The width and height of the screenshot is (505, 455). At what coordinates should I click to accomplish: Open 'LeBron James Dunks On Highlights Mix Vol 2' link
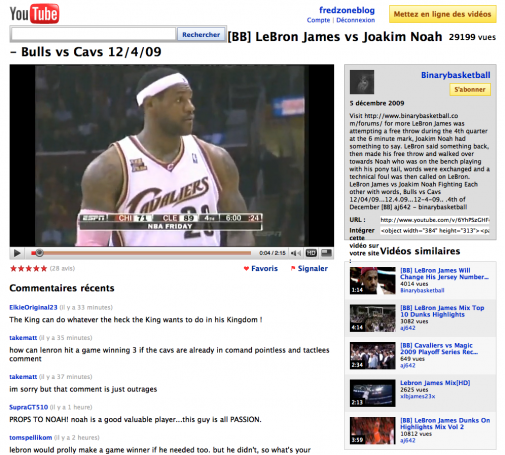point(445,424)
